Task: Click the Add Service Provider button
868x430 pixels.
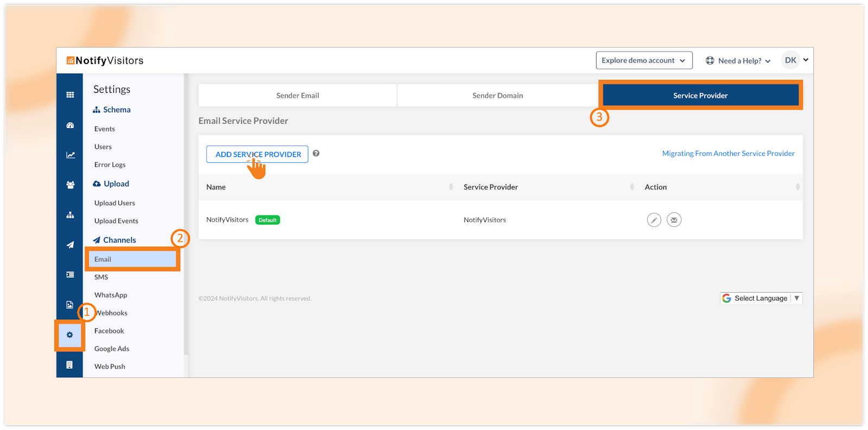Action: coord(257,154)
